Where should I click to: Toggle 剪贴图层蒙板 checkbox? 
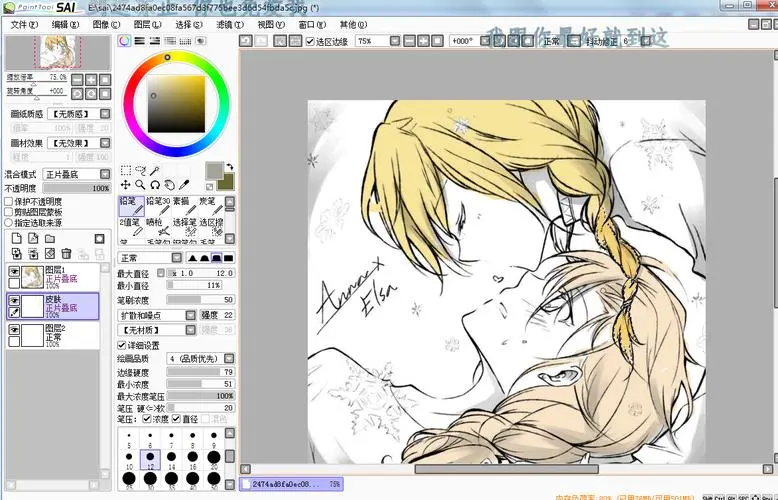point(8,212)
